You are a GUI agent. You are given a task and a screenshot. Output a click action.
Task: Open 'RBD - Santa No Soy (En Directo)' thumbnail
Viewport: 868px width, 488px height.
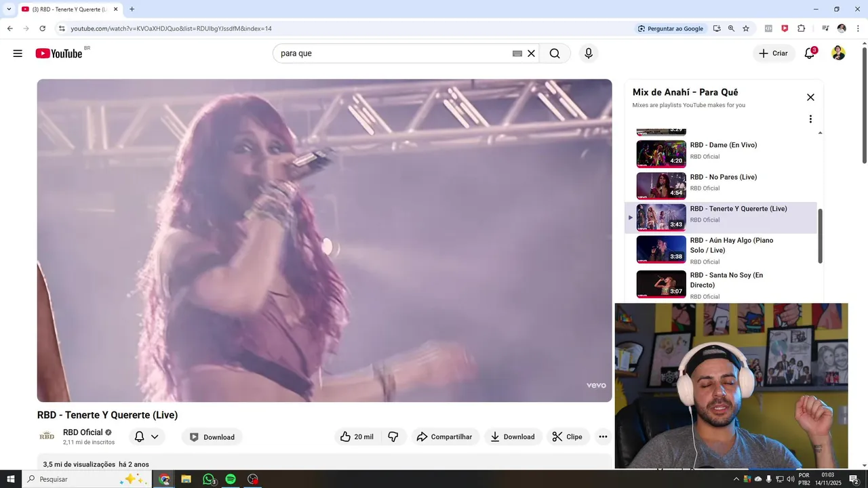tap(661, 284)
